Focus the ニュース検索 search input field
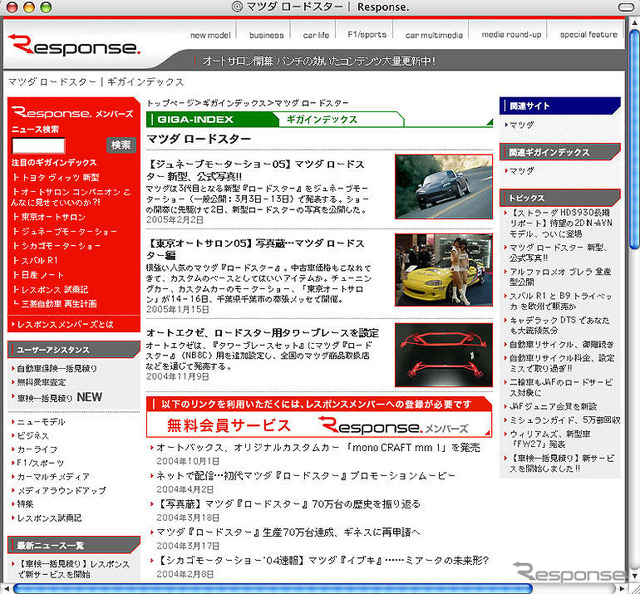Viewport: 640px width, 594px height. pos(38,145)
